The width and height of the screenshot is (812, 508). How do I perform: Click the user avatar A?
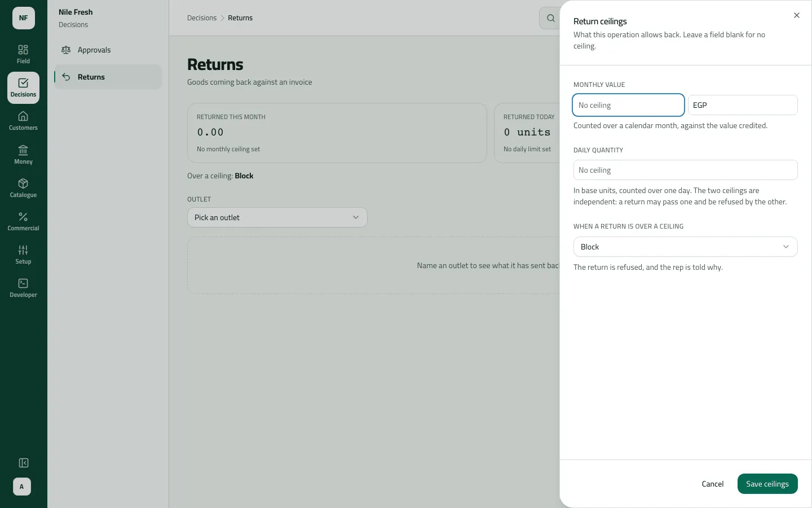tap(22, 487)
